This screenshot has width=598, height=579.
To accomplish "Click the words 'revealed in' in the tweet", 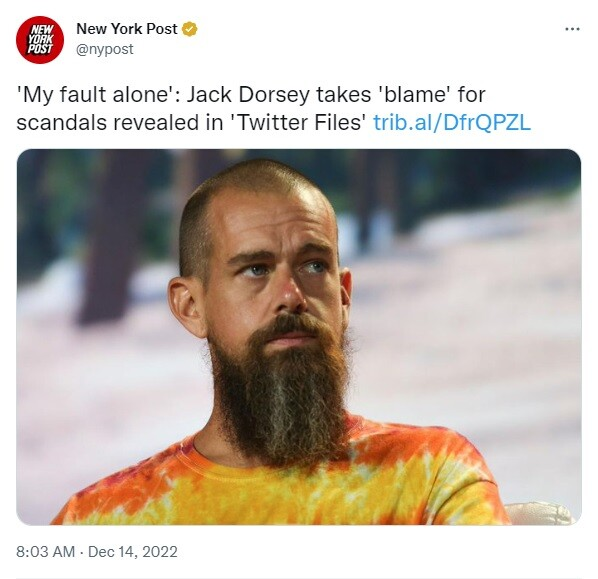I will [169, 123].
